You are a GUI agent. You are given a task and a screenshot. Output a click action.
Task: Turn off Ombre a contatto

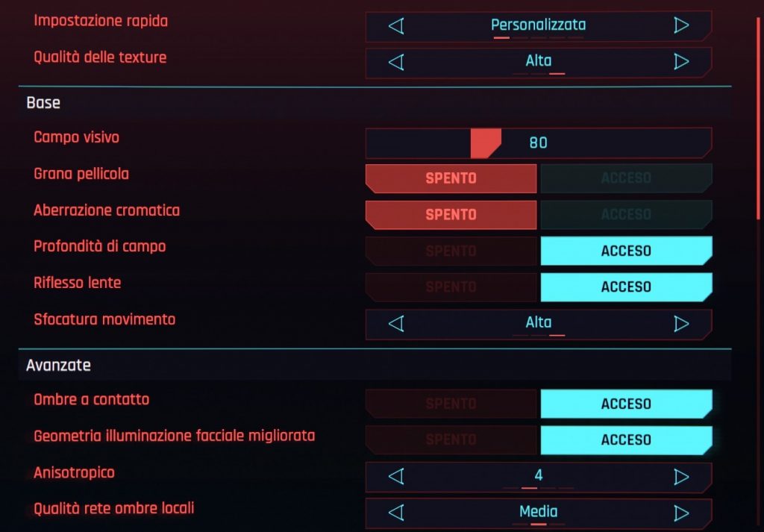coord(451,404)
